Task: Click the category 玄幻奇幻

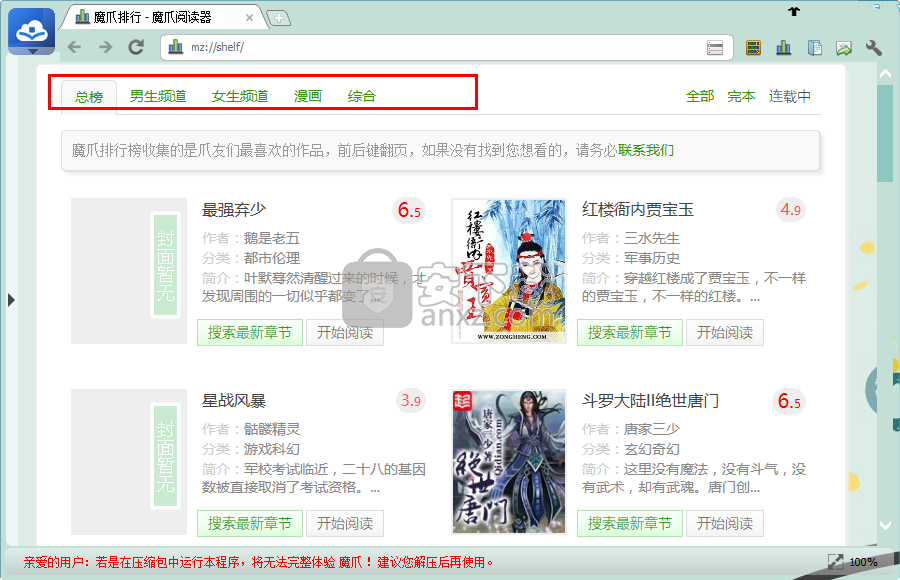Action: pyautogui.click(x=652, y=449)
